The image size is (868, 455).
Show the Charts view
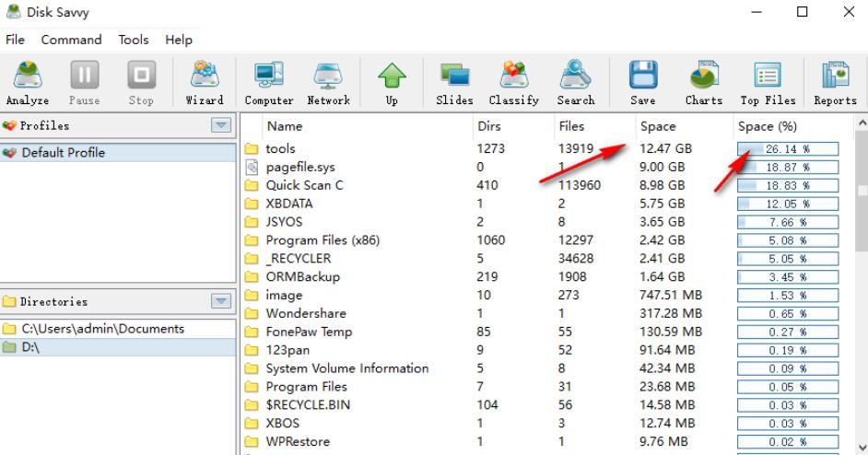point(703,82)
